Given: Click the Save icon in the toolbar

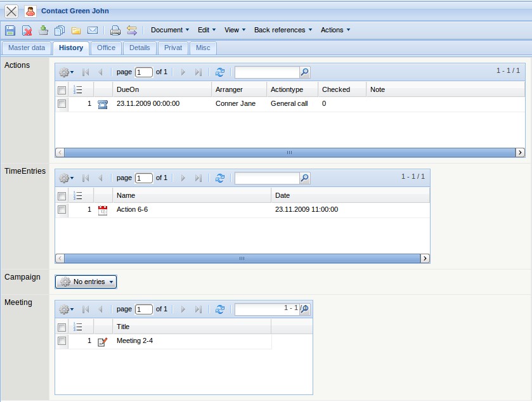Looking at the screenshot, I should pos(9,30).
